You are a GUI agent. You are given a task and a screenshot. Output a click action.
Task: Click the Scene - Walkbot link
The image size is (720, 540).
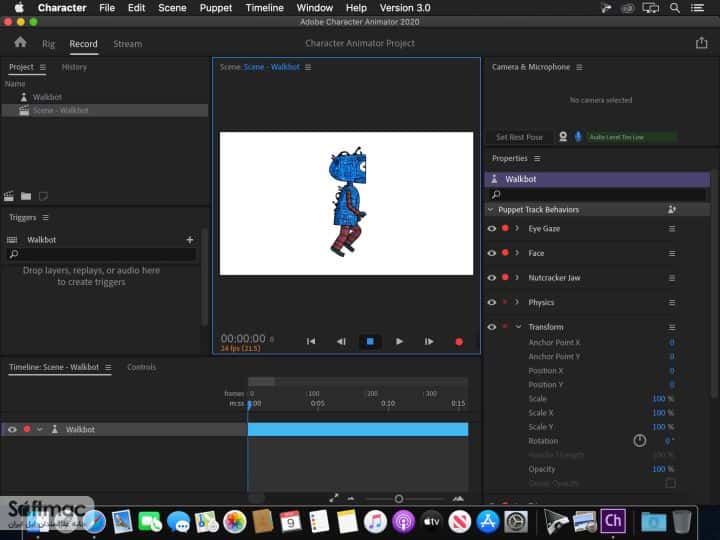click(271, 67)
